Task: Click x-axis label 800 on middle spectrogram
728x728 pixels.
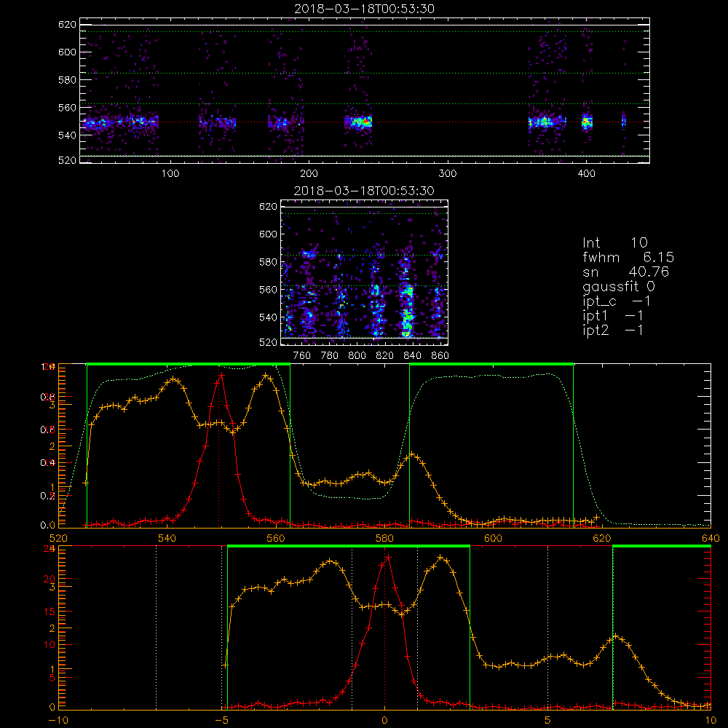Action: coord(357,356)
